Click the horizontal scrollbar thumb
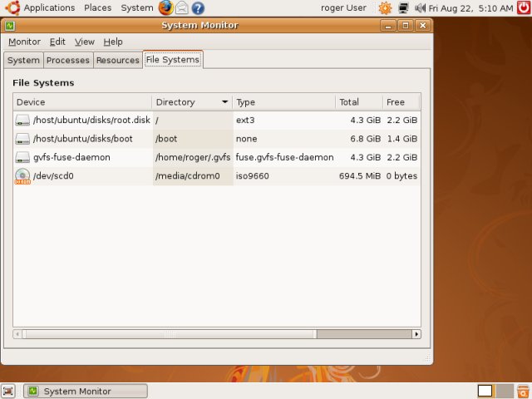 170,334
